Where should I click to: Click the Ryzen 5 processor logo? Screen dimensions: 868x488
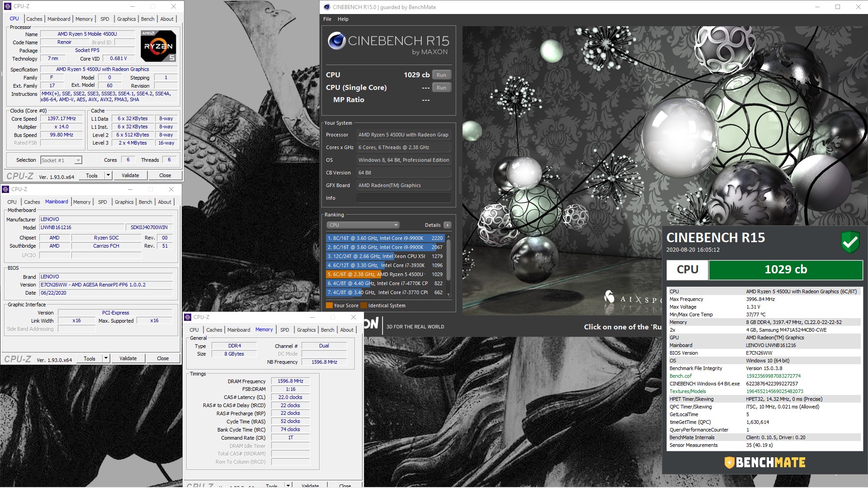[158, 46]
